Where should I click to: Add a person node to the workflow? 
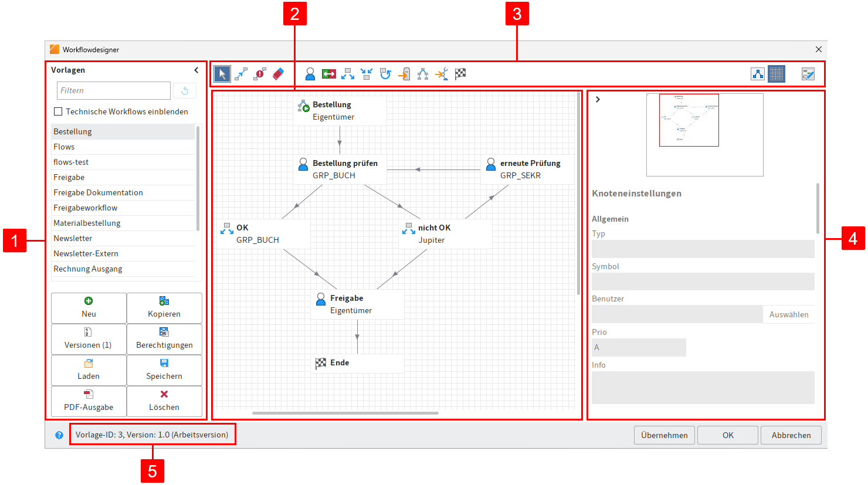point(309,73)
